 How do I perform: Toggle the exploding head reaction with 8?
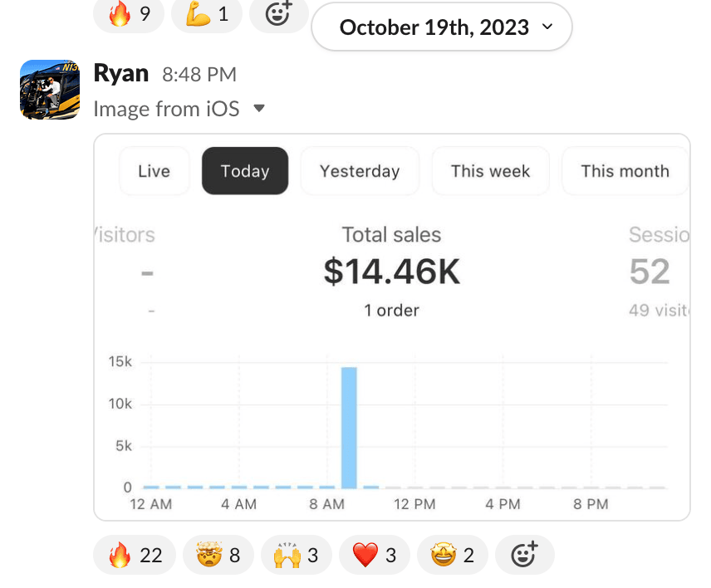[x=218, y=555]
